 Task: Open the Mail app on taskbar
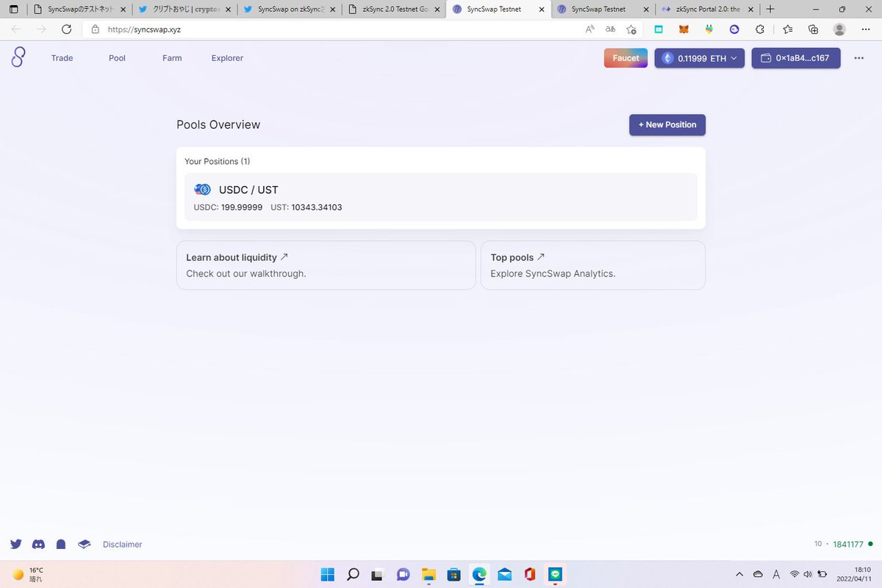504,574
